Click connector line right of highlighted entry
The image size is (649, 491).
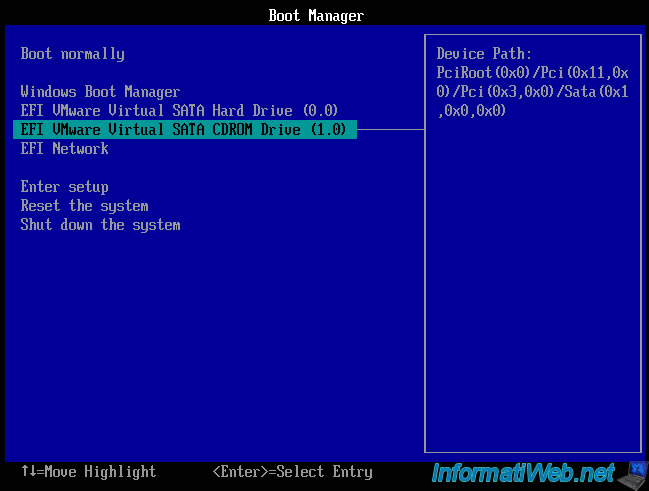(390, 130)
